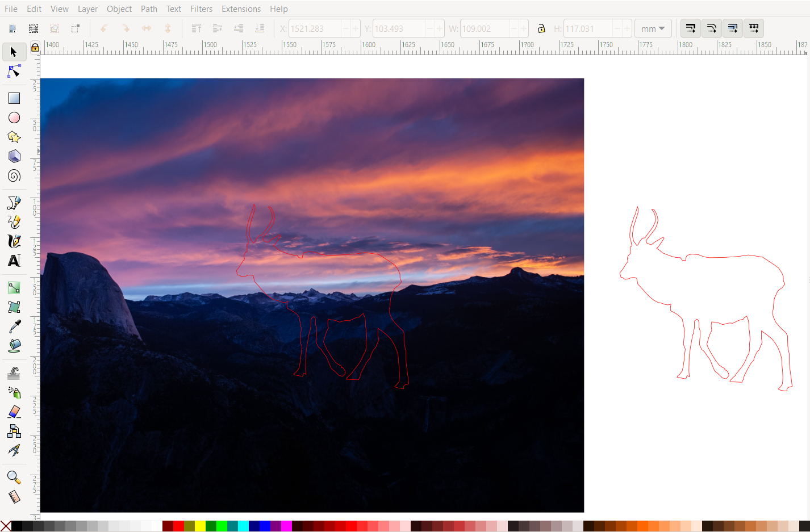Viewport: 810px width, 532px height.
Task: Choose the Zoom magnifier tool
Action: point(14,477)
